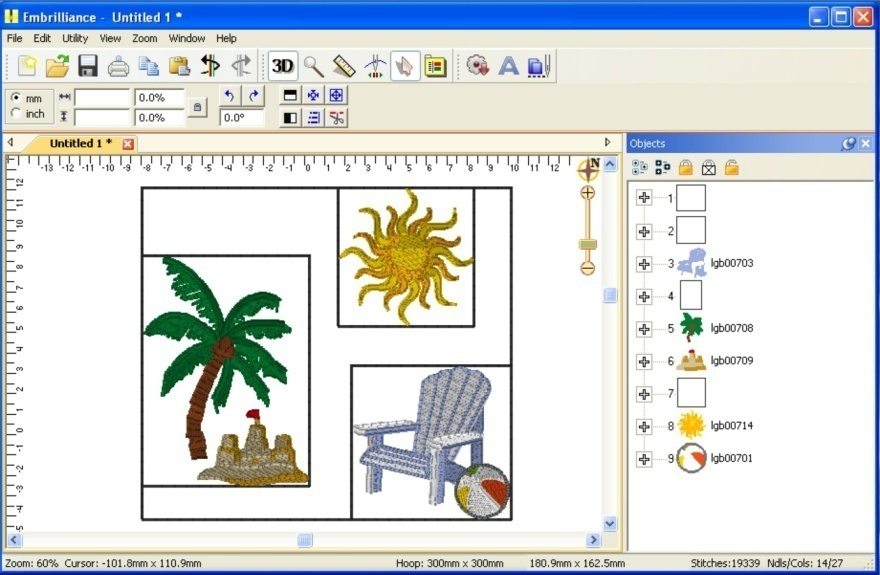Click the Paste clipboard icon

[179, 66]
